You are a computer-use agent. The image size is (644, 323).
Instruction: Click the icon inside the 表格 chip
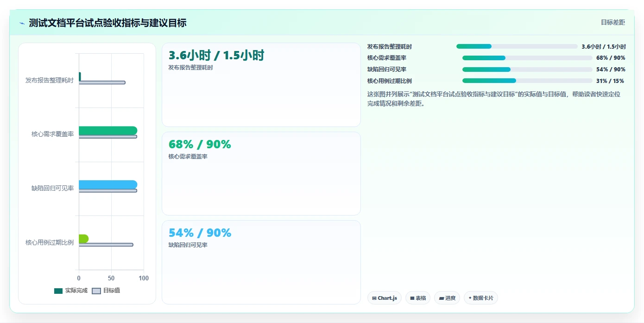click(412, 298)
